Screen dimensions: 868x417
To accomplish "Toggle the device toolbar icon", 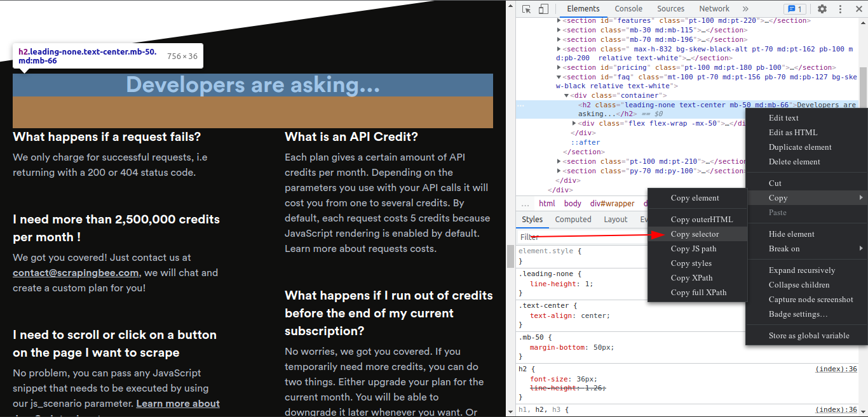I will point(543,9).
